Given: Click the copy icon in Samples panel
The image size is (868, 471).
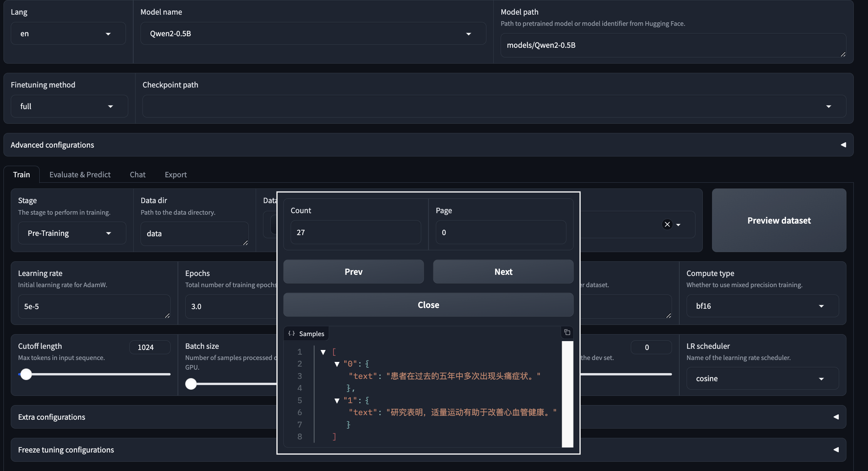Looking at the screenshot, I should point(567,332).
